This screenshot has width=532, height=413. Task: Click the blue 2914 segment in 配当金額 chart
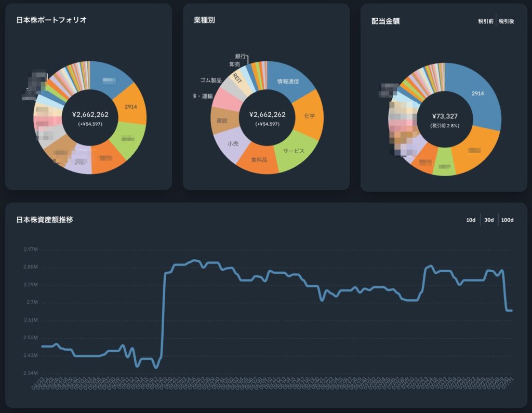477,94
